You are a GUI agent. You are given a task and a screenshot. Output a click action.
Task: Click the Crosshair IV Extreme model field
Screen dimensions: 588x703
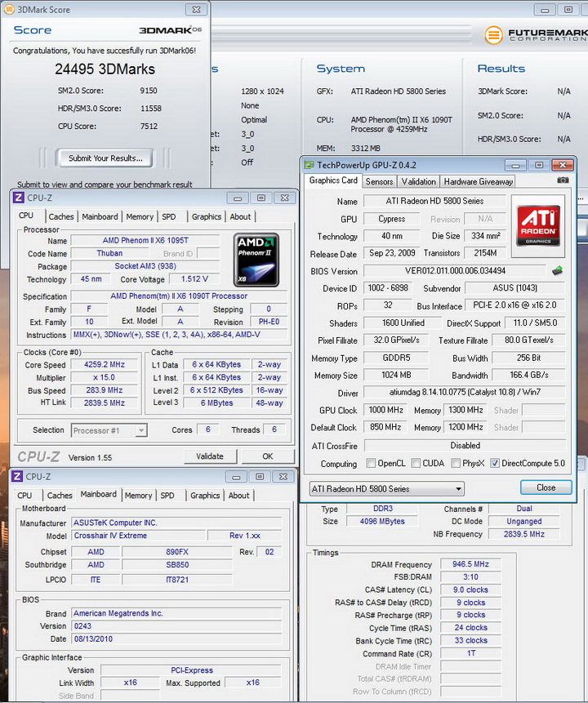[x=138, y=536]
